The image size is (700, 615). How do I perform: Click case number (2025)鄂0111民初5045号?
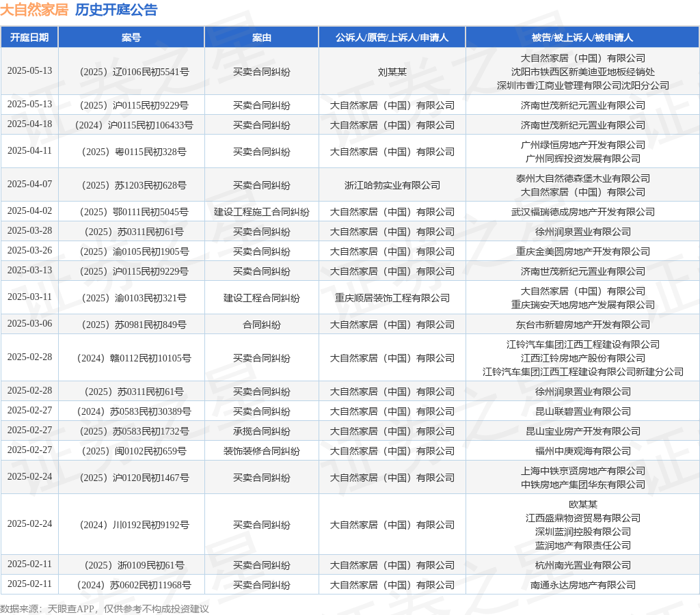(134, 212)
